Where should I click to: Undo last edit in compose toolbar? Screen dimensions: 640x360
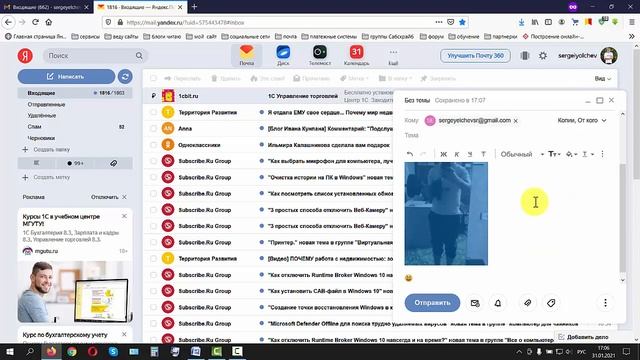coord(410,154)
